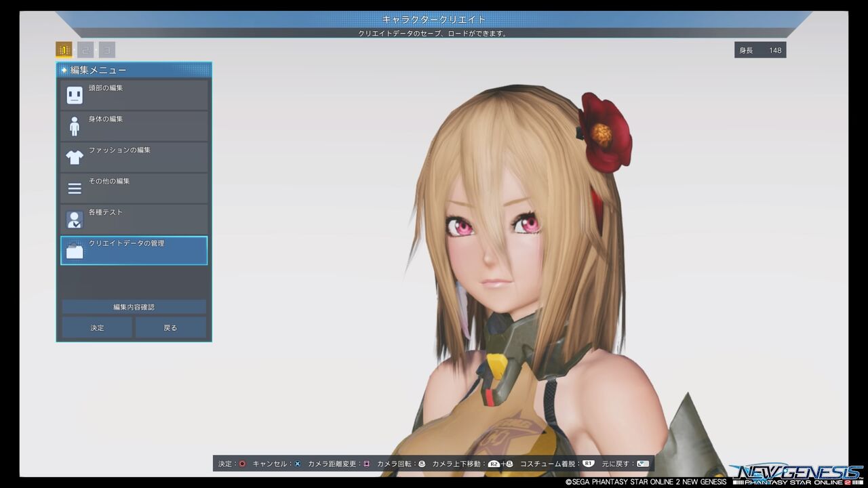Click the クリエイトデータのセーブ、ロードができます description text
The width and height of the screenshot is (868, 488).
433,33
